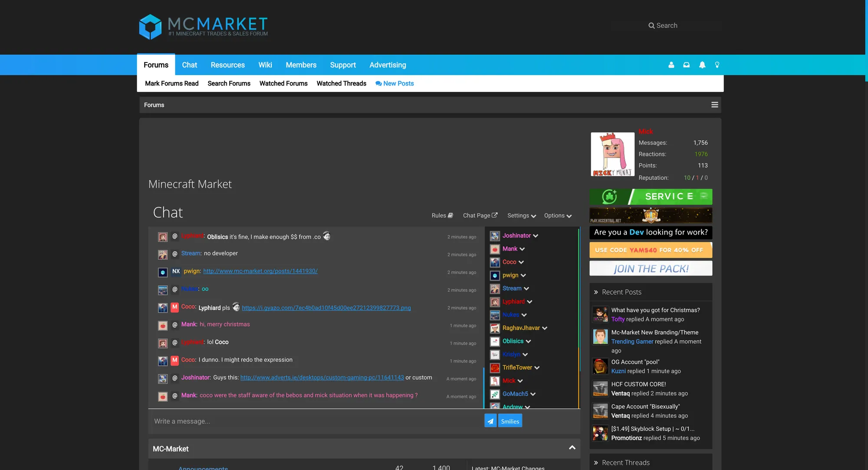Open chat Rules link
Screen dimensions: 868x470
point(442,216)
